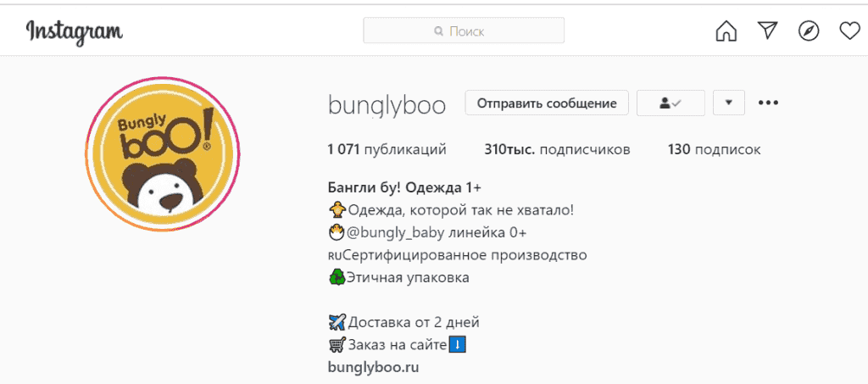
Task: Expand suggested accounts dropdown arrow
Action: pos(728,103)
